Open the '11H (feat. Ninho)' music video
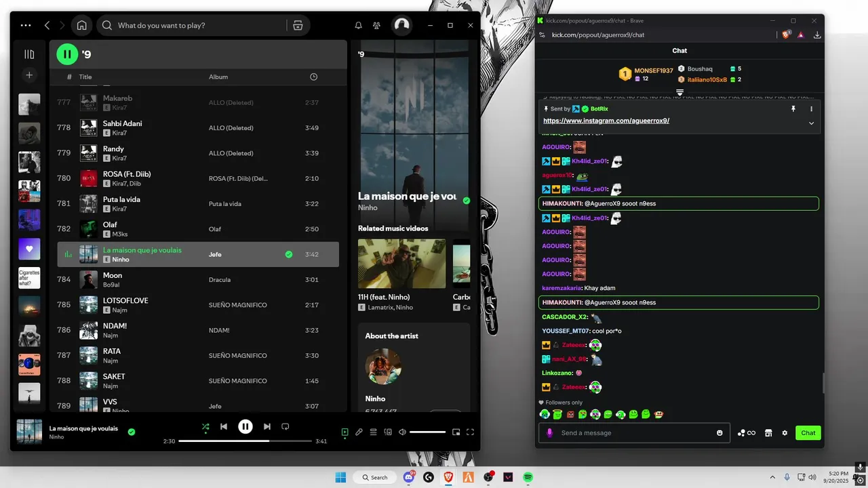 402,263
